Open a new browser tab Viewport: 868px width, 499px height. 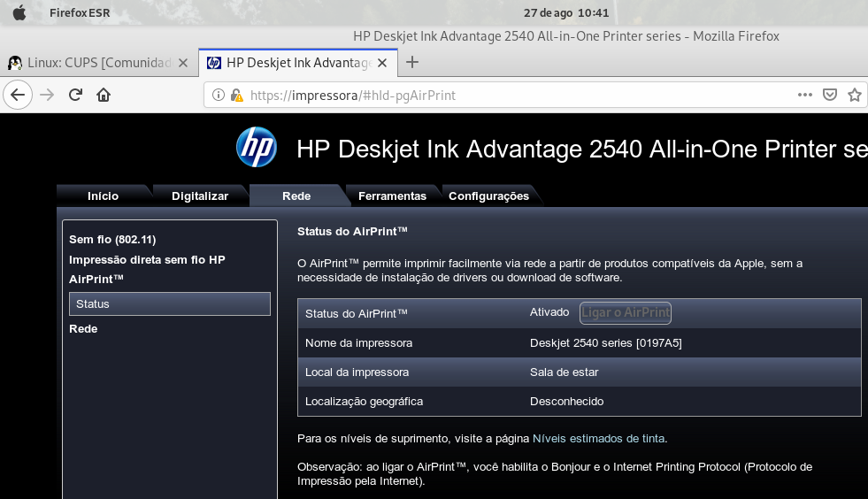[x=411, y=62]
